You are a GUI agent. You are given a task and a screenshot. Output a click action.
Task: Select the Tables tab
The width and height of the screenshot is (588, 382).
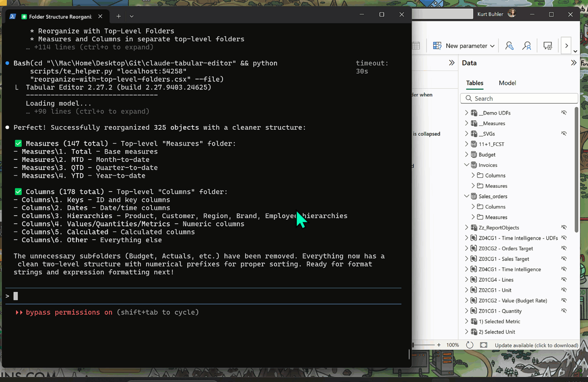point(475,83)
